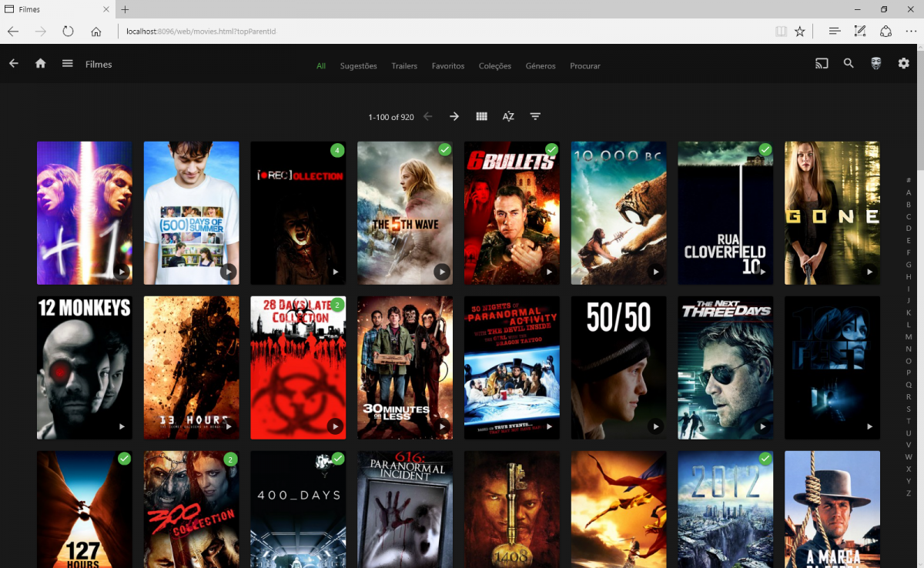Open the Coleções tab
This screenshot has width=924, height=568.
[x=495, y=66]
